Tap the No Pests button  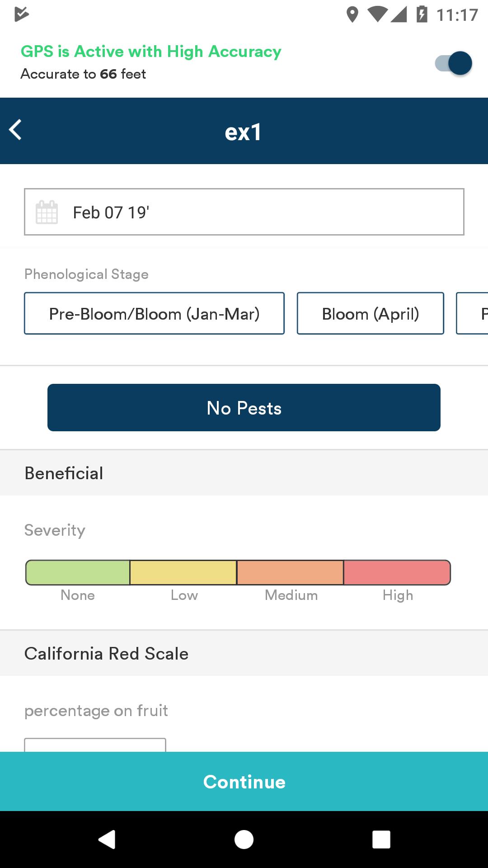coord(244,408)
